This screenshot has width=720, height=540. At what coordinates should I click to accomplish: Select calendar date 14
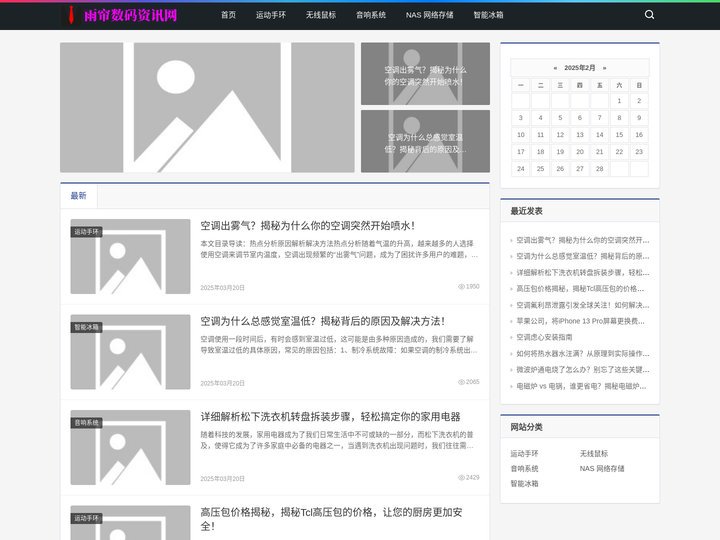click(x=599, y=135)
